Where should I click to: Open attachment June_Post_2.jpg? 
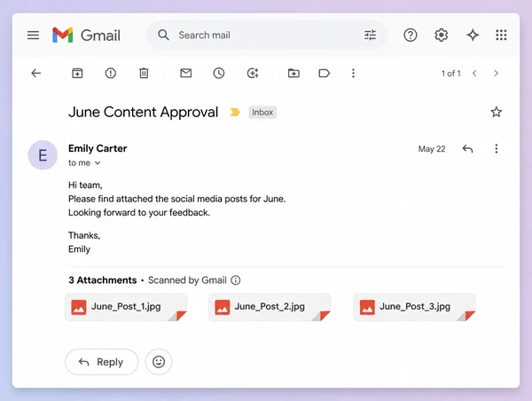(x=270, y=307)
